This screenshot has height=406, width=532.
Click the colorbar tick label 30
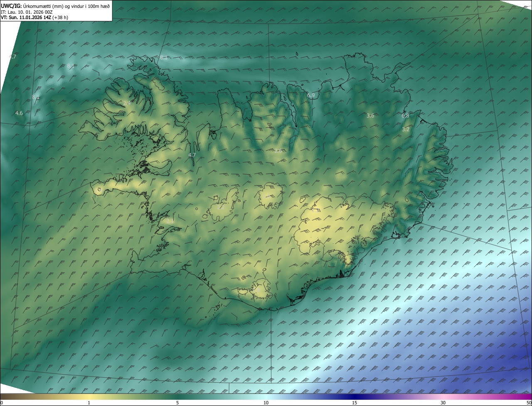[x=443, y=403]
